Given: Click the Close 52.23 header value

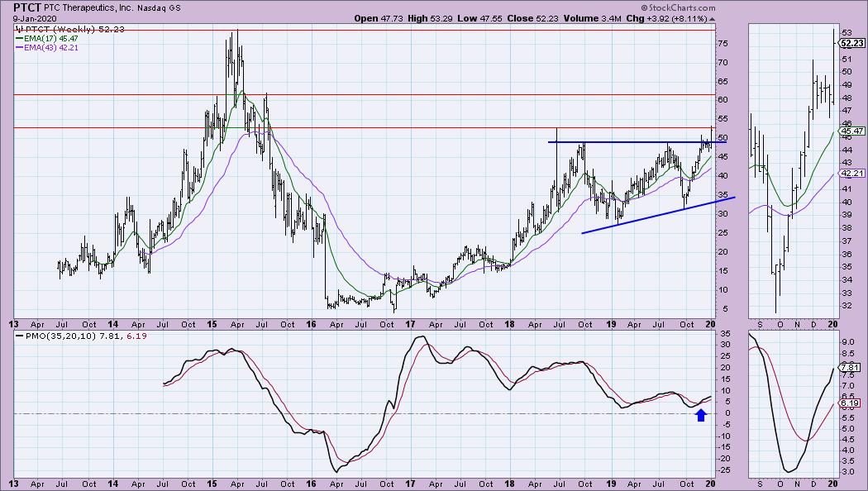Looking at the screenshot, I should (532, 18).
